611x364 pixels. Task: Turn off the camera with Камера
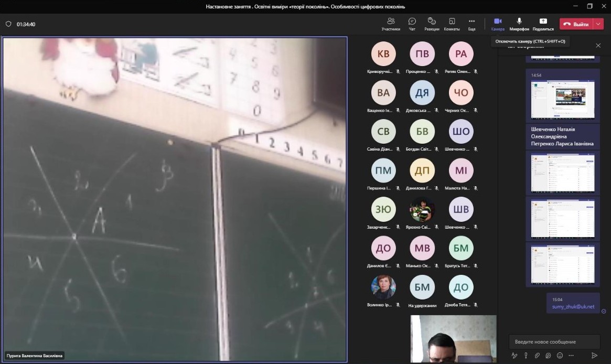[x=498, y=24]
